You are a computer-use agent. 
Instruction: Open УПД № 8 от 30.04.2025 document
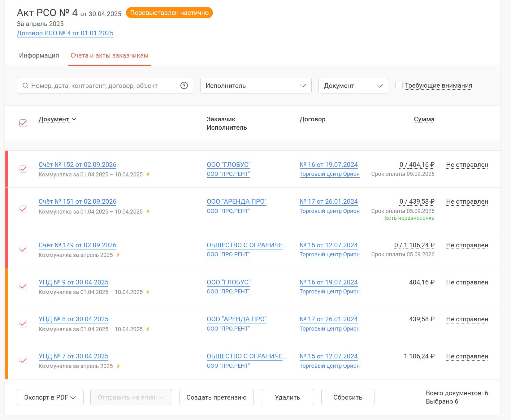73,319
